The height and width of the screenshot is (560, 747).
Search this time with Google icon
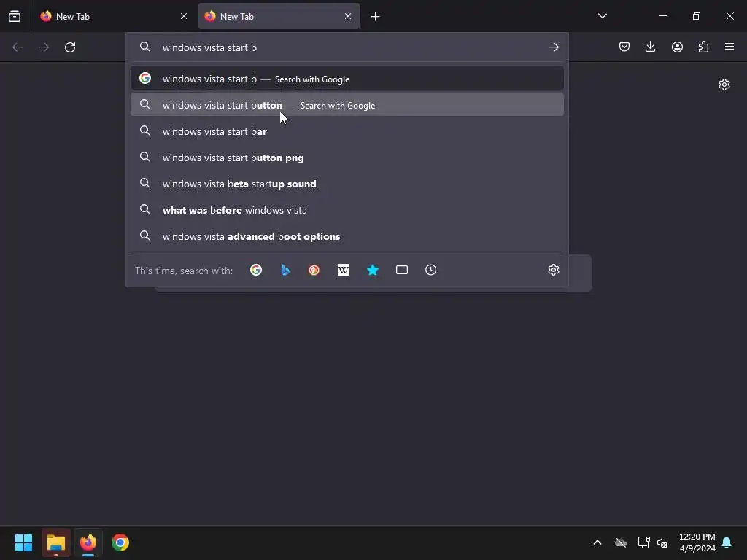pyautogui.click(x=256, y=270)
